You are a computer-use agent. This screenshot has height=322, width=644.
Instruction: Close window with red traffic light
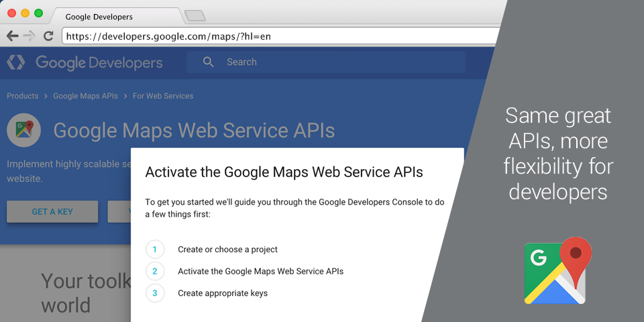pyautogui.click(x=12, y=13)
